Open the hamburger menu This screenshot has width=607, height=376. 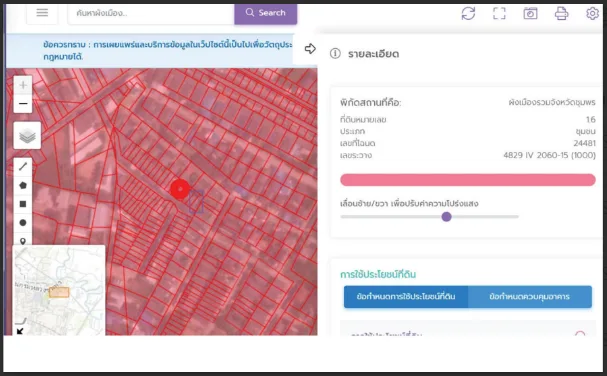(x=42, y=13)
